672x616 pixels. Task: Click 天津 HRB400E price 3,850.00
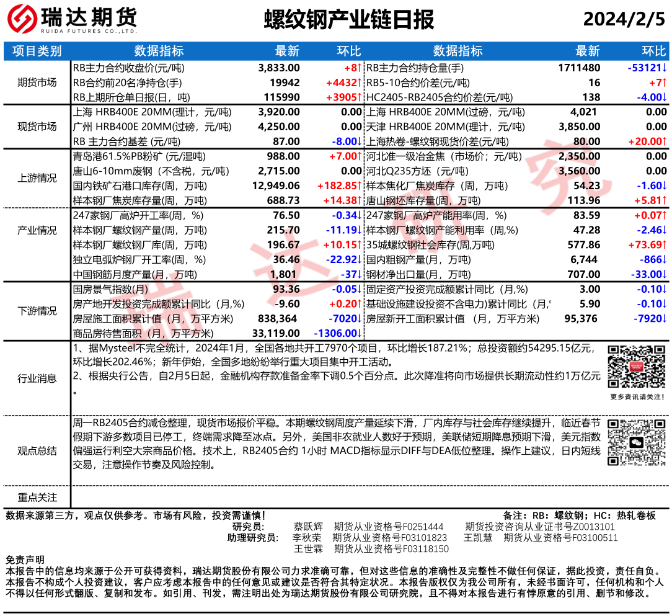point(580,127)
